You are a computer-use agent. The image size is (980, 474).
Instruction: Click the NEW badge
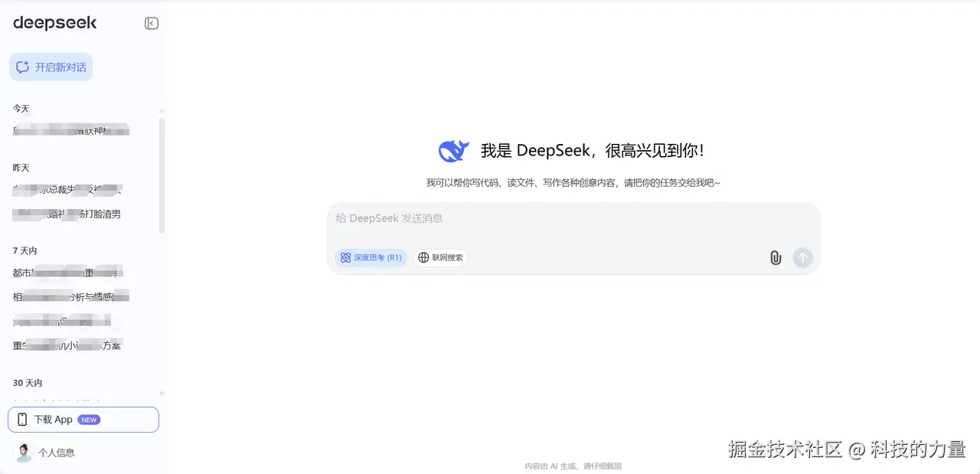(x=89, y=420)
